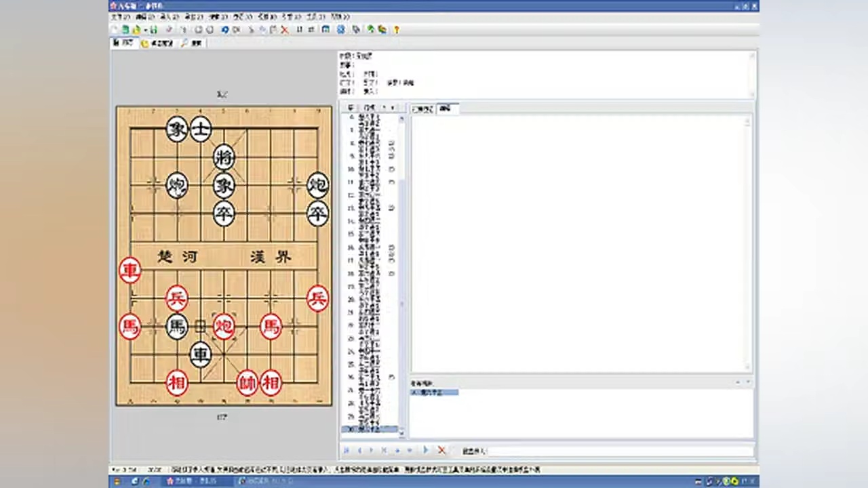Image resolution: width=868 pixels, height=488 pixels.
Task: Click the black 車 inside red's palace
Action: [x=201, y=354]
